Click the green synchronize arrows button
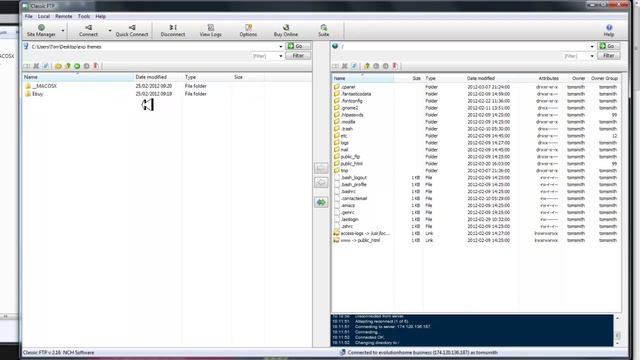This screenshot has width=640, height=360. 321,202
